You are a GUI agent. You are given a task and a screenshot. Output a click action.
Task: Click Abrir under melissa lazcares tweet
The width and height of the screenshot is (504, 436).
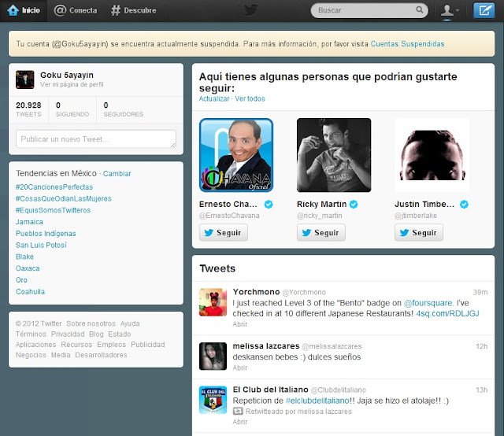240,368
